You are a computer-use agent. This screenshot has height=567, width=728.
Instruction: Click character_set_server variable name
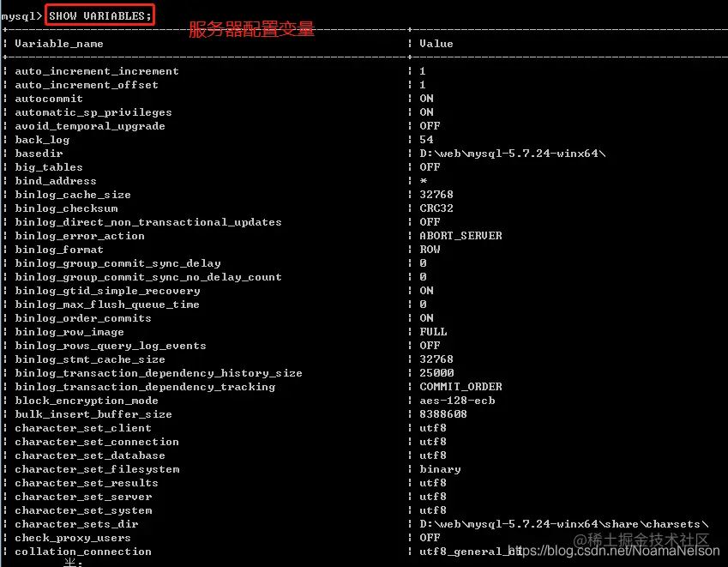coord(83,497)
